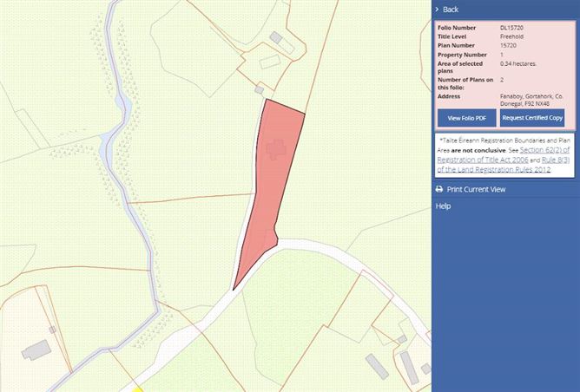Click the Area of selected plans label
This screenshot has height=392, width=580.
(460, 68)
